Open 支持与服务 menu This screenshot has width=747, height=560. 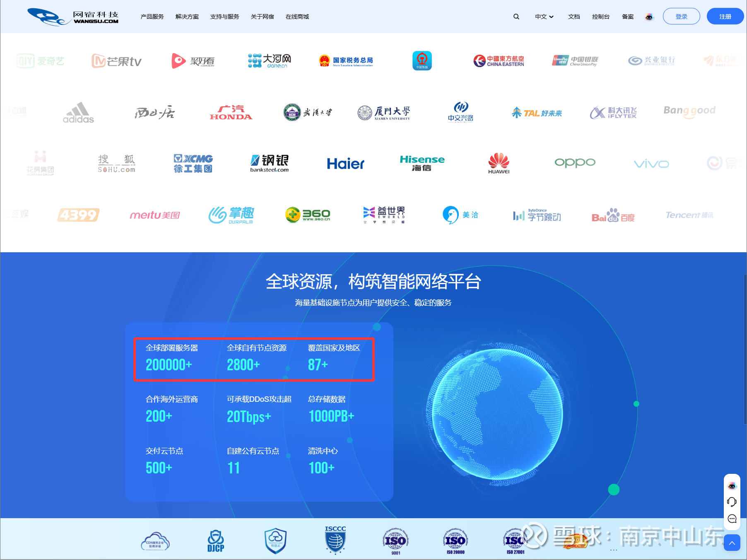pos(224,17)
